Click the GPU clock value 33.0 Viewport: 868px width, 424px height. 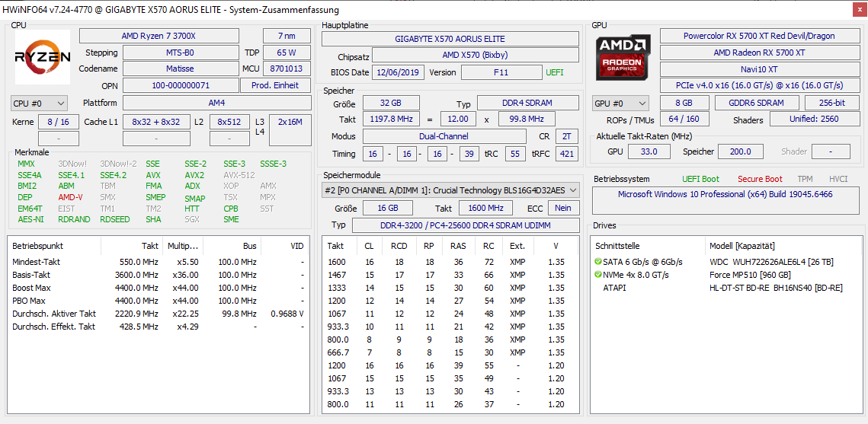pyautogui.click(x=649, y=151)
